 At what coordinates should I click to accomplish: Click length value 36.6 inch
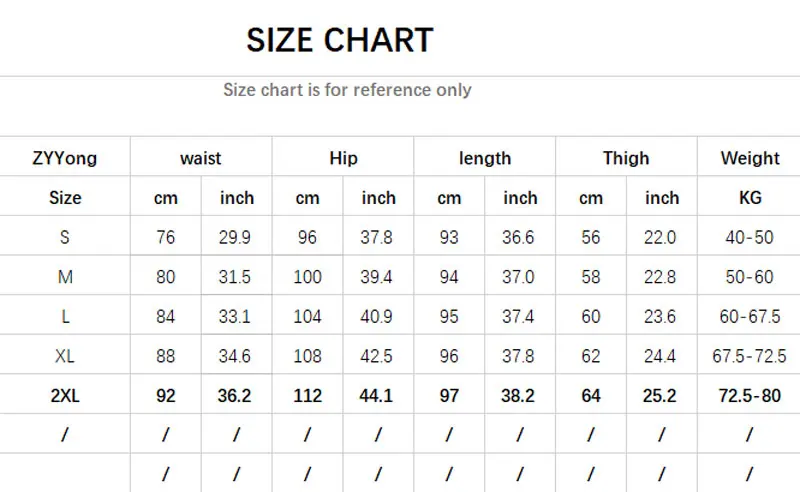(520, 237)
